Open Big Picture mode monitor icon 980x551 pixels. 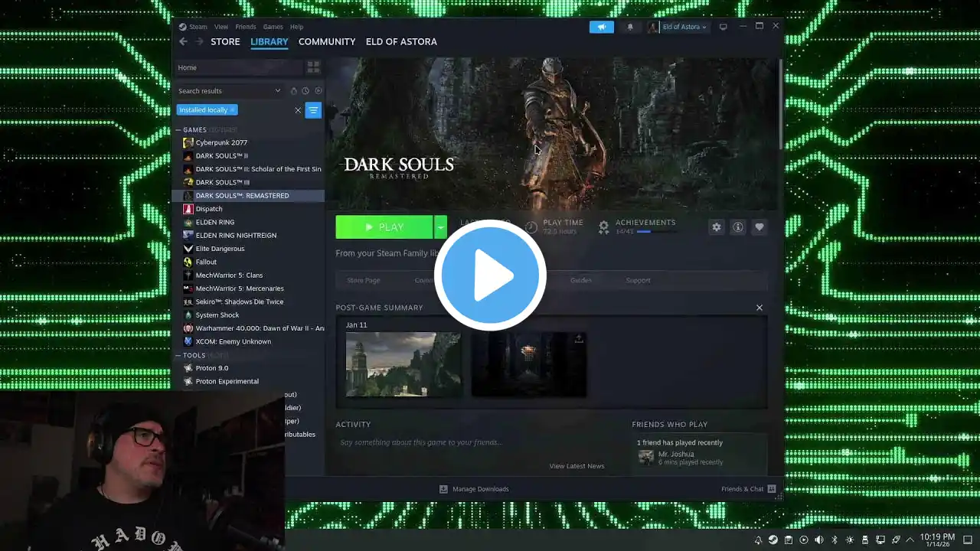click(723, 27)
